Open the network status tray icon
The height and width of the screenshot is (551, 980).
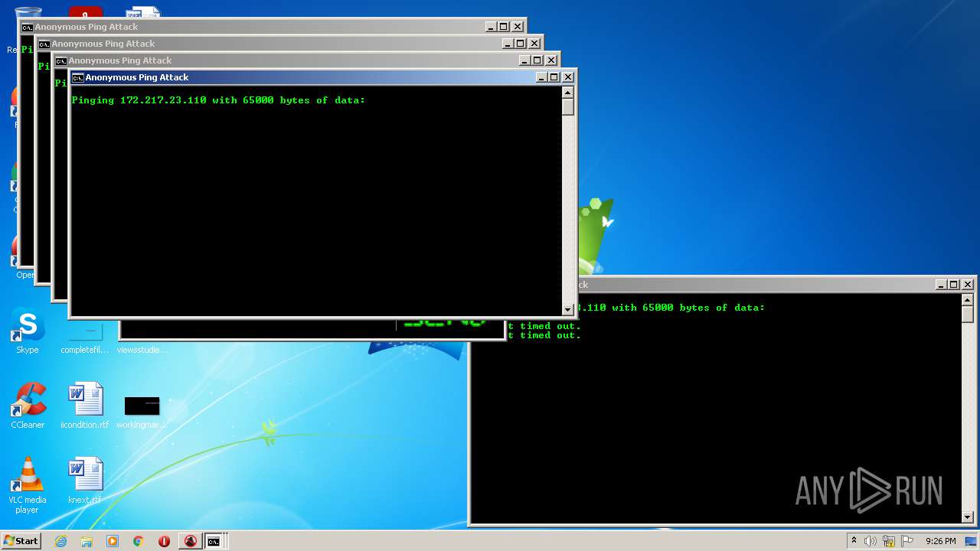pos(889,541)
